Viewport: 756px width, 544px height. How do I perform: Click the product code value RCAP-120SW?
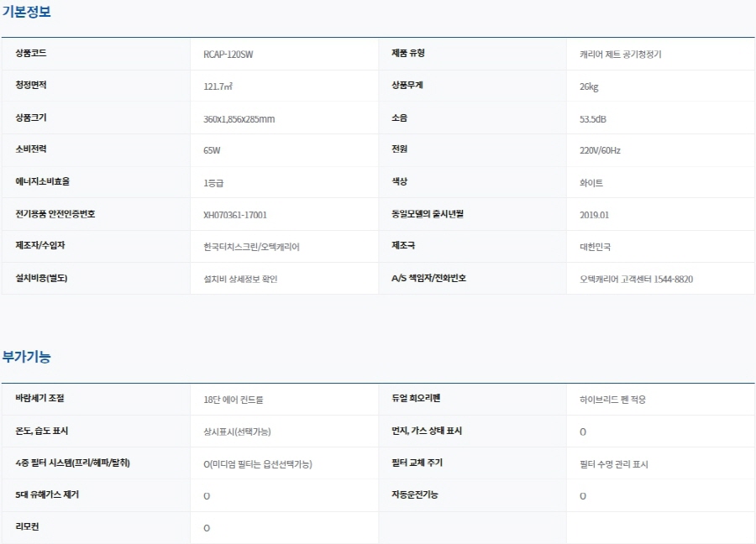click(x=228, y=55)
